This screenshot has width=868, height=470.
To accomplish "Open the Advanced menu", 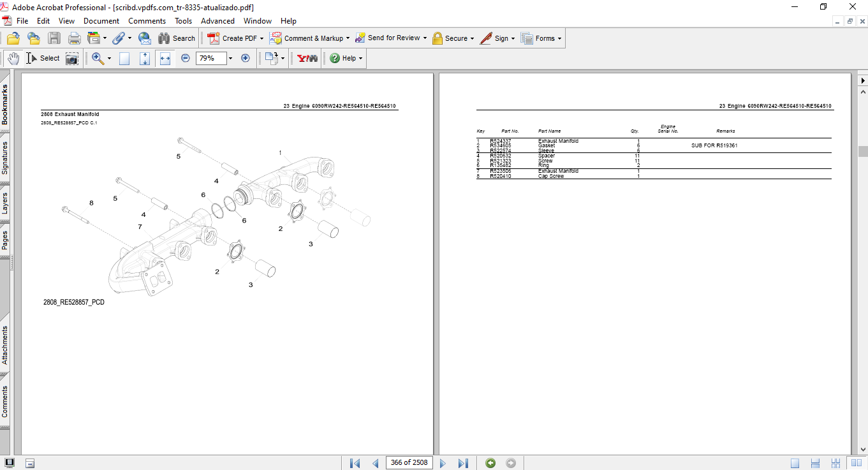I will 217,21.
